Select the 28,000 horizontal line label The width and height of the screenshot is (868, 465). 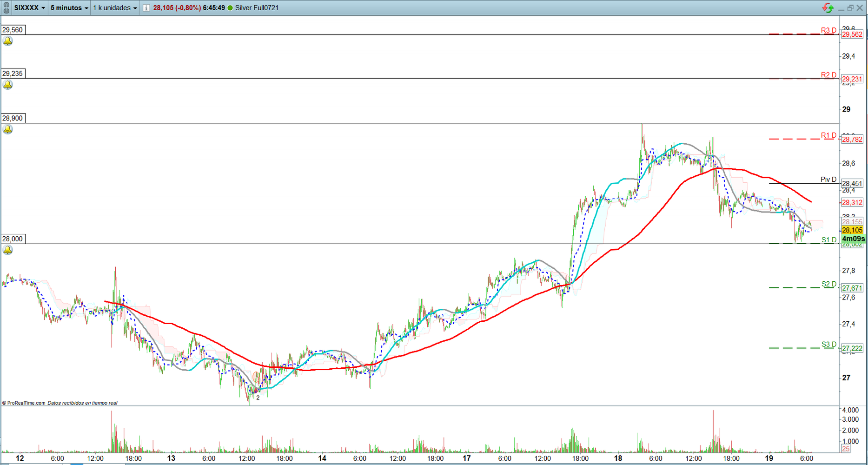click(13, 239)
